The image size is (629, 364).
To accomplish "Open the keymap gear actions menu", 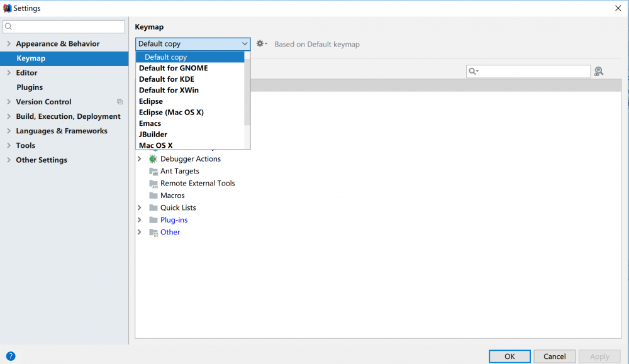I will 262,44.
